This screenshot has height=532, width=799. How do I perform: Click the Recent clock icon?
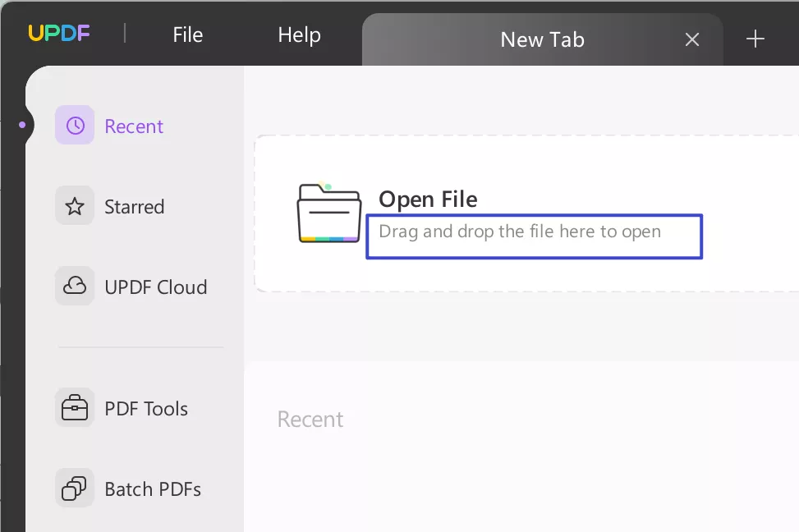click(75, 126)
